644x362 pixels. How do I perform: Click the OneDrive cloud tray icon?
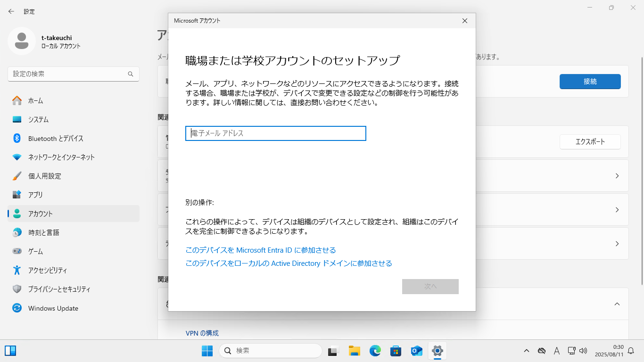click(542, 351)
